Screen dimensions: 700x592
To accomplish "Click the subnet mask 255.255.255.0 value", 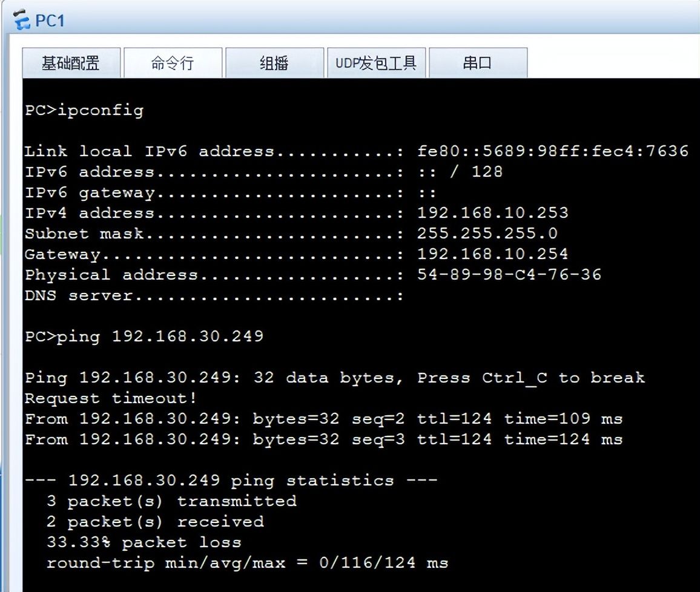I will [x=487, y=233].
